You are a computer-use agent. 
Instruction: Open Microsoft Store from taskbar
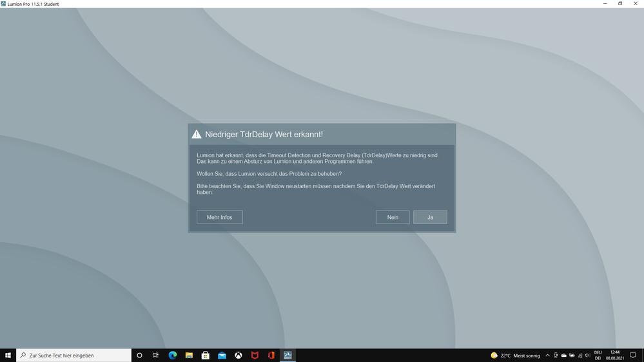pyautogui.click(x=206, y=356)
